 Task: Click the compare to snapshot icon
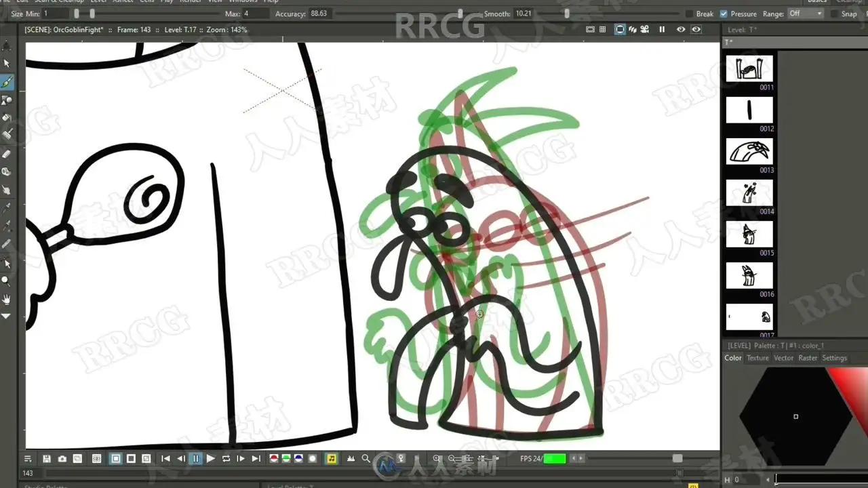point(77,459)
